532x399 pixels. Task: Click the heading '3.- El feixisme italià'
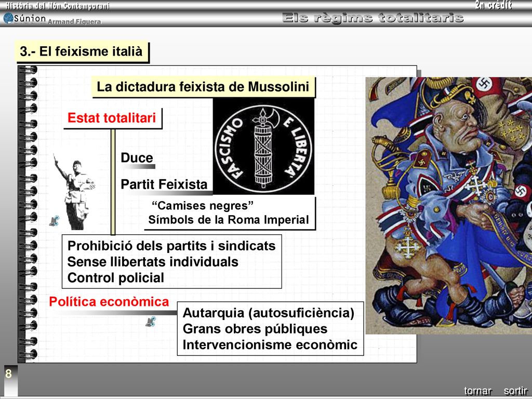point(82,51)
